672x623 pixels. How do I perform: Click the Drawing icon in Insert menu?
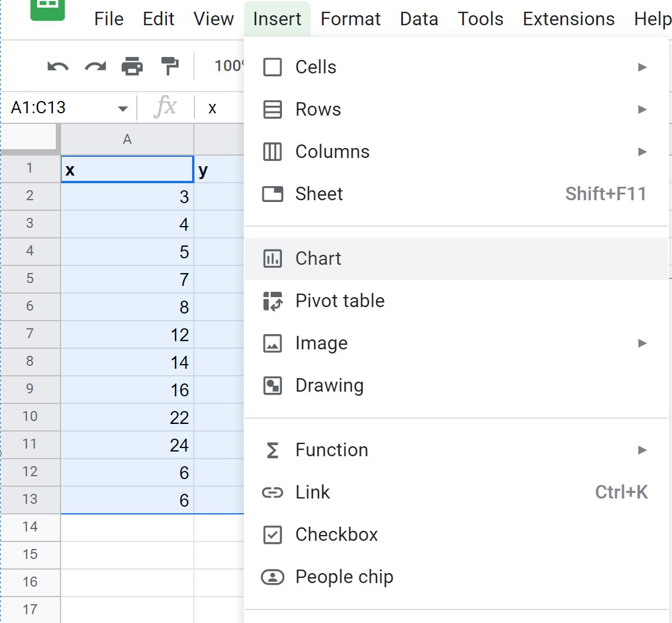click(x=273, y=386)
